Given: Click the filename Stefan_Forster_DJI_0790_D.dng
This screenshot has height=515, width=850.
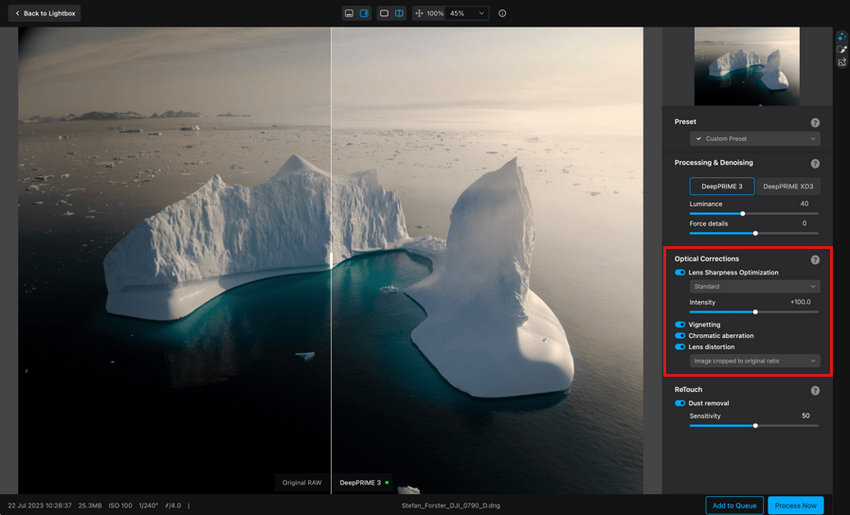Looking at the screenshot, I should click(x=450, y=505).
